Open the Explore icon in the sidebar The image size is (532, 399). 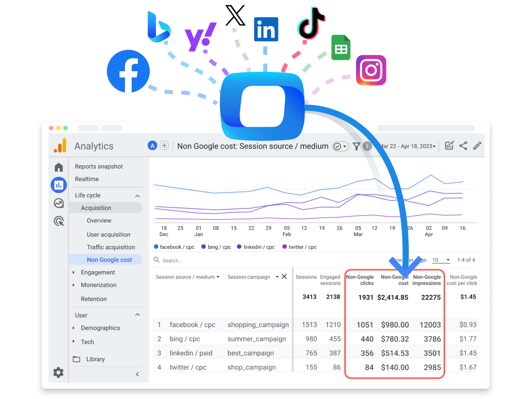coord(59,203)
